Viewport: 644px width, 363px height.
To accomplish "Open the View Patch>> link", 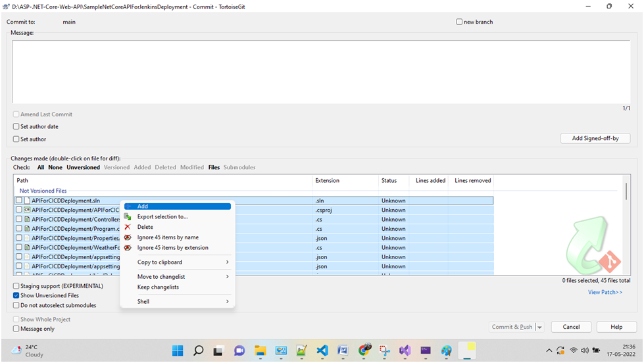I will [605, 292].
